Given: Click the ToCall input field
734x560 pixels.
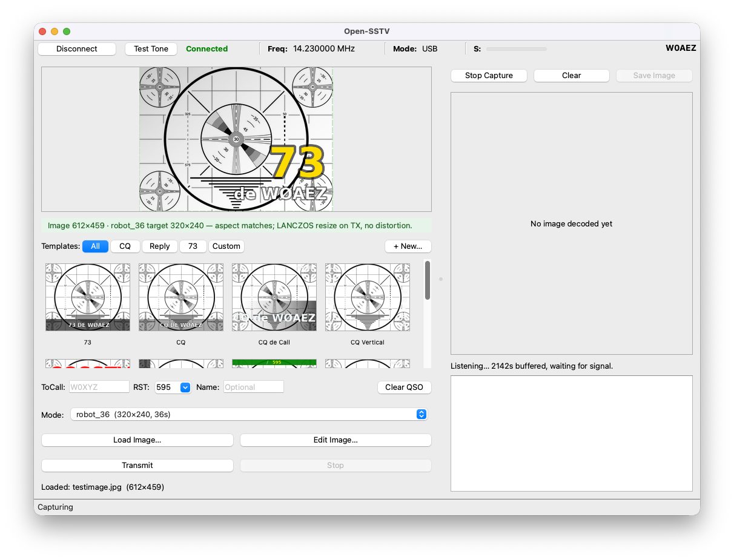Looking at the screenshot, I should [x=99, y=387].
